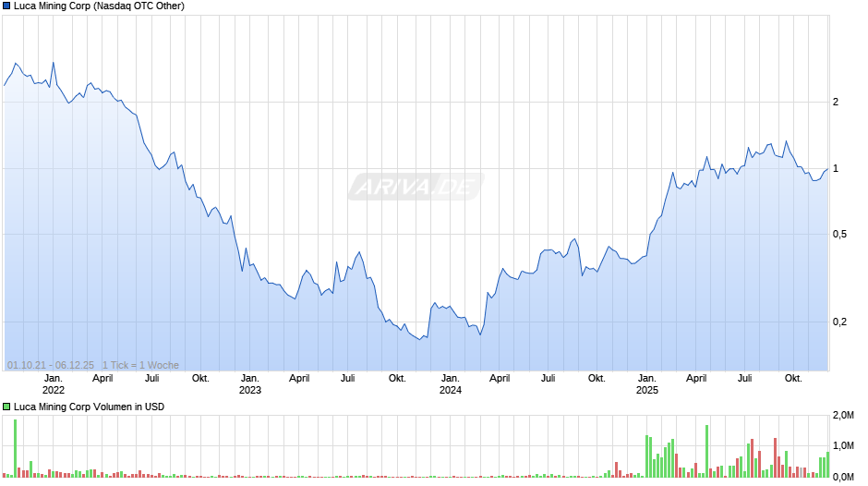Click the 'Luca Mining Corp Volumen in USD' label
This screenshot has height=486, width=868.
pyautogui.click(x=90, y=407)
